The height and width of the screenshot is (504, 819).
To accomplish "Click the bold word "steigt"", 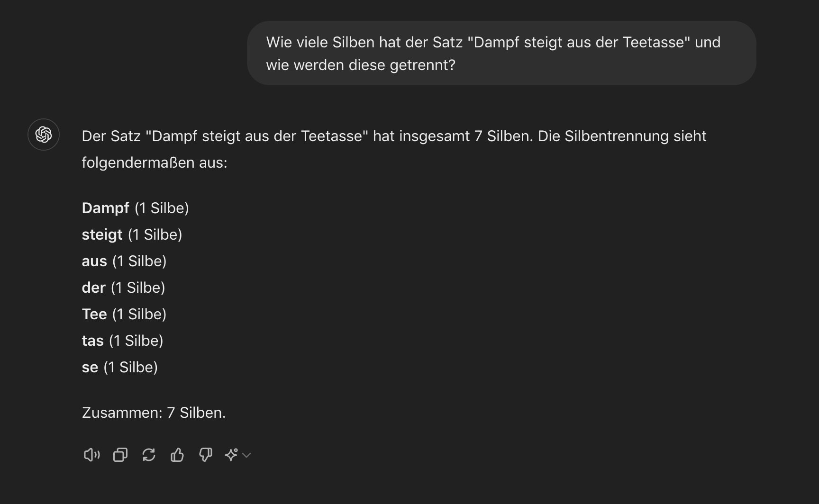I will (x=102, y=234).
